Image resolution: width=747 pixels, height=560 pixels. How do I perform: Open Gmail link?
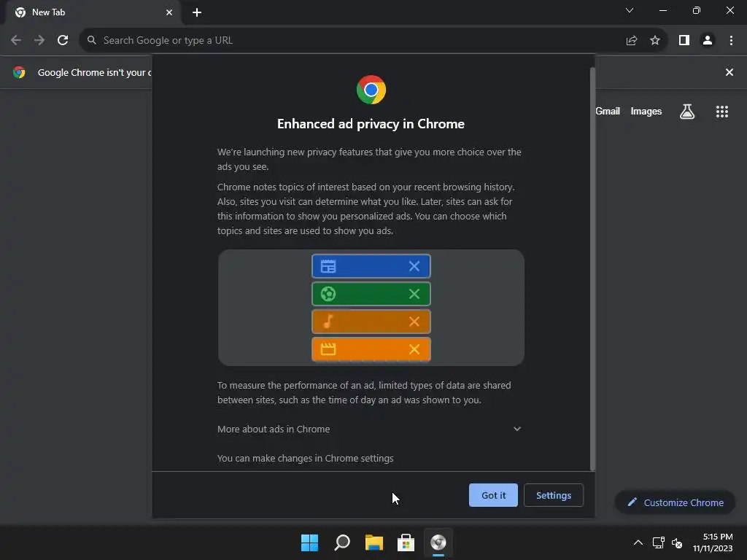608,111
